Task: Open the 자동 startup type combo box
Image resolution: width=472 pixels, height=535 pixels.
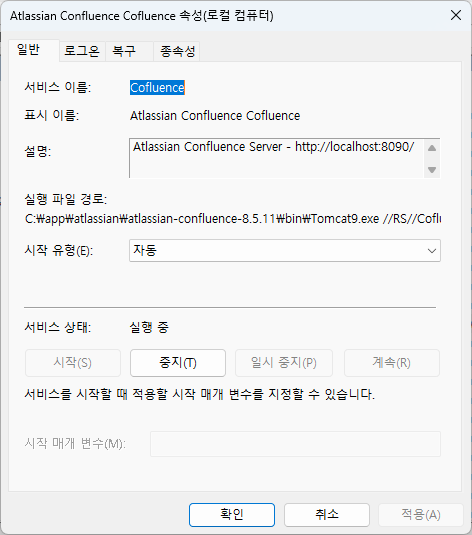Action: 285,251
